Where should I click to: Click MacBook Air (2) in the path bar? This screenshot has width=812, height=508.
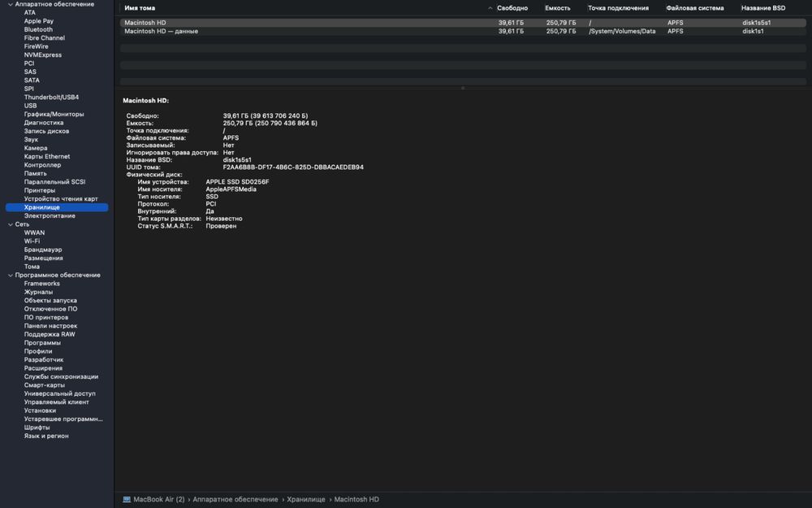[159, 499]
